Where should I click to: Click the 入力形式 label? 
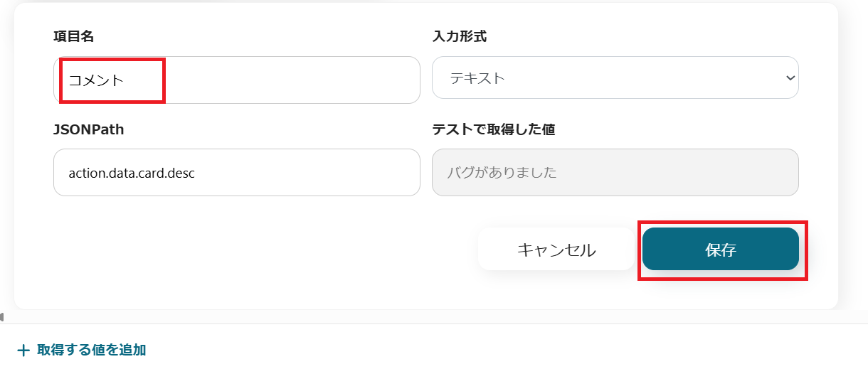tap(459, 36)
